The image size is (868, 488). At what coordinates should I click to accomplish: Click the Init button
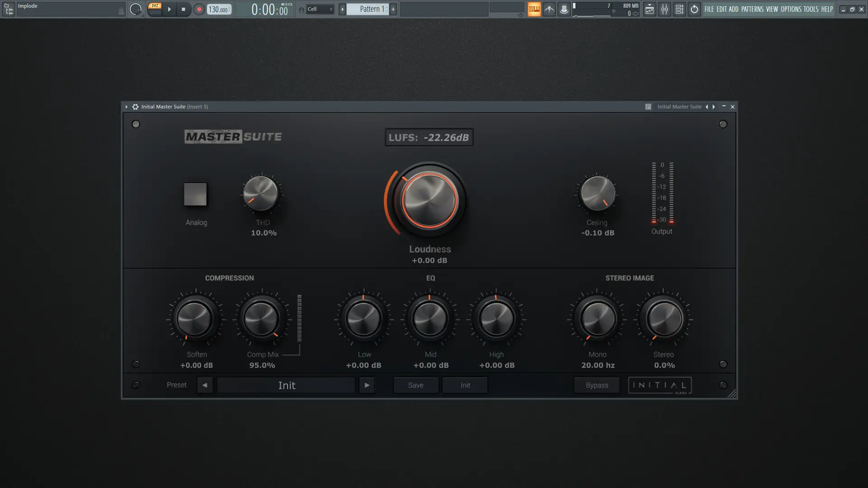click(x=465, y=385)
